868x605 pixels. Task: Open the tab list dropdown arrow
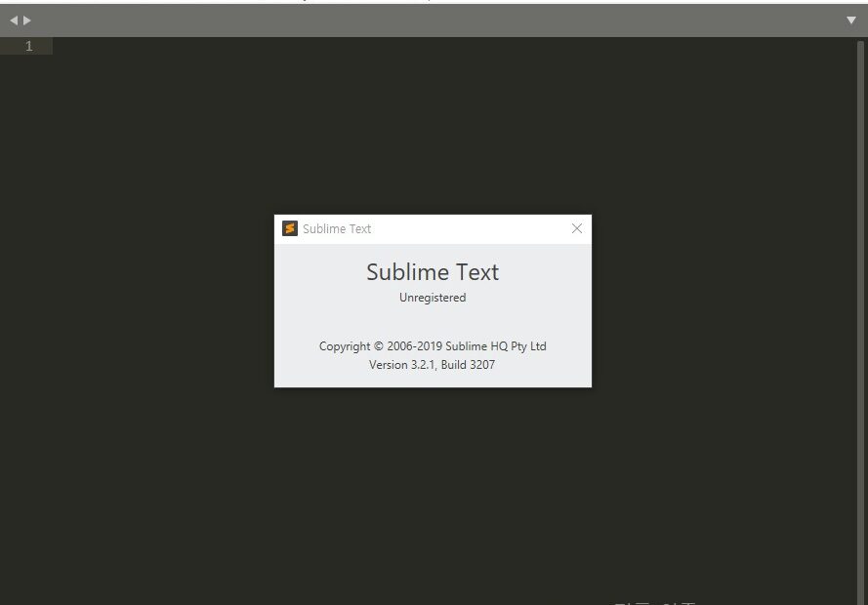[x=850, y=20]
